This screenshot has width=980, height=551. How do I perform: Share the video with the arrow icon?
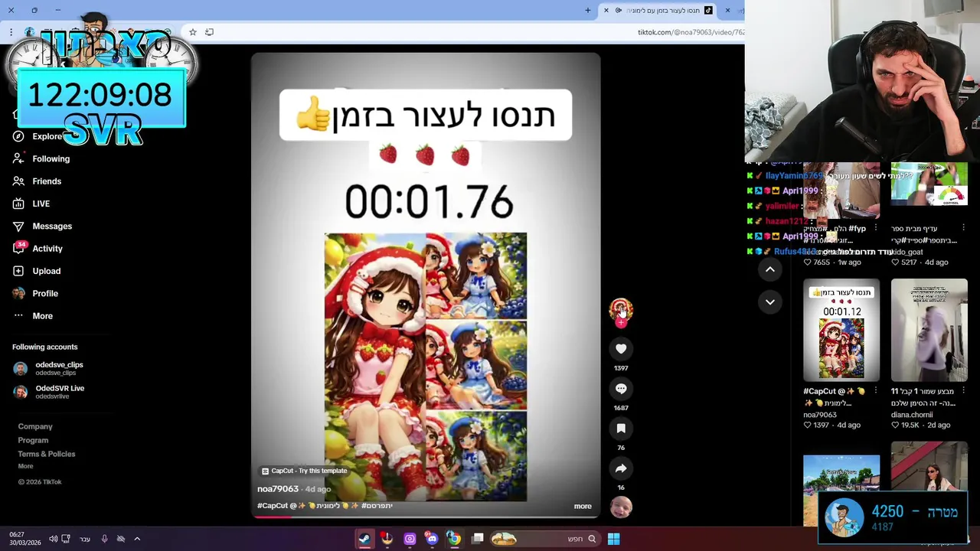[621, 468]
